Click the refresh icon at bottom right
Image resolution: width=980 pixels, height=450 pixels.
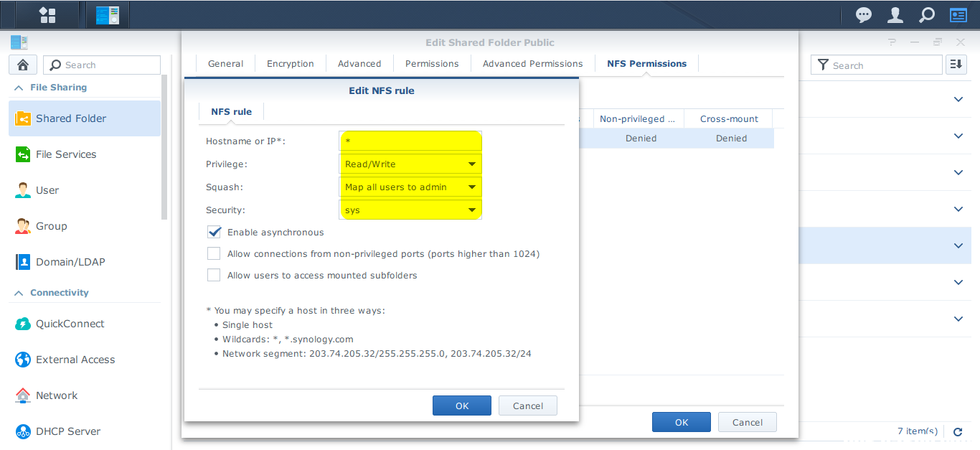click(957, 431)
